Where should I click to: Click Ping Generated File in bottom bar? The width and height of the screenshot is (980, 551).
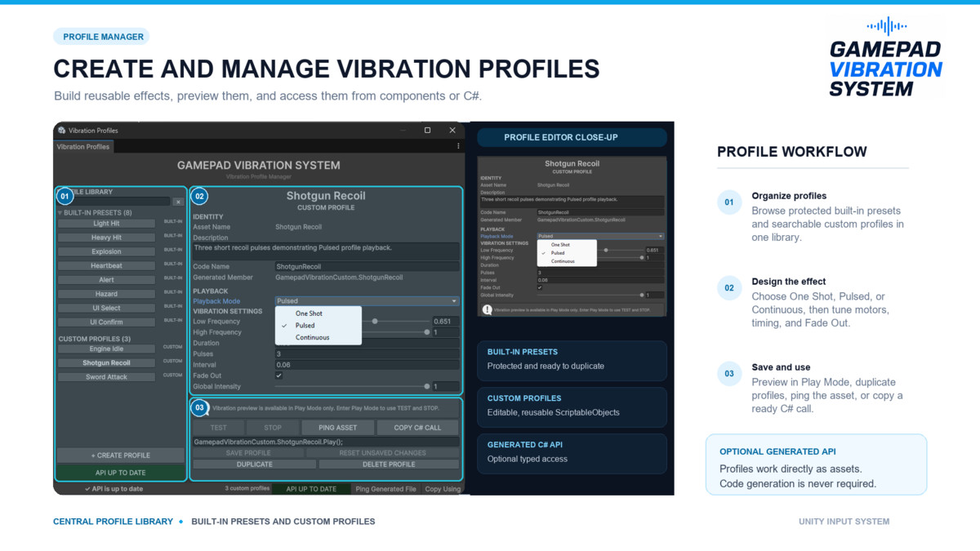(x=386, y=489)
